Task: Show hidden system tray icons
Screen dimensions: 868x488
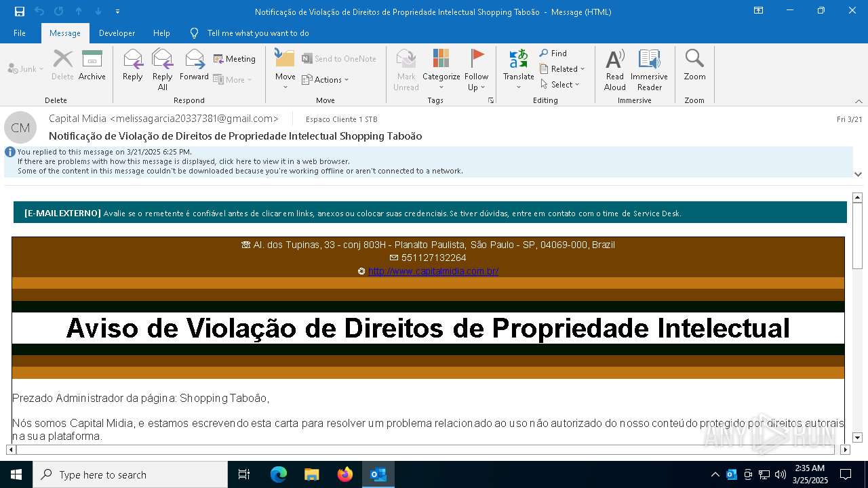Action: click(x=715, y=474)
